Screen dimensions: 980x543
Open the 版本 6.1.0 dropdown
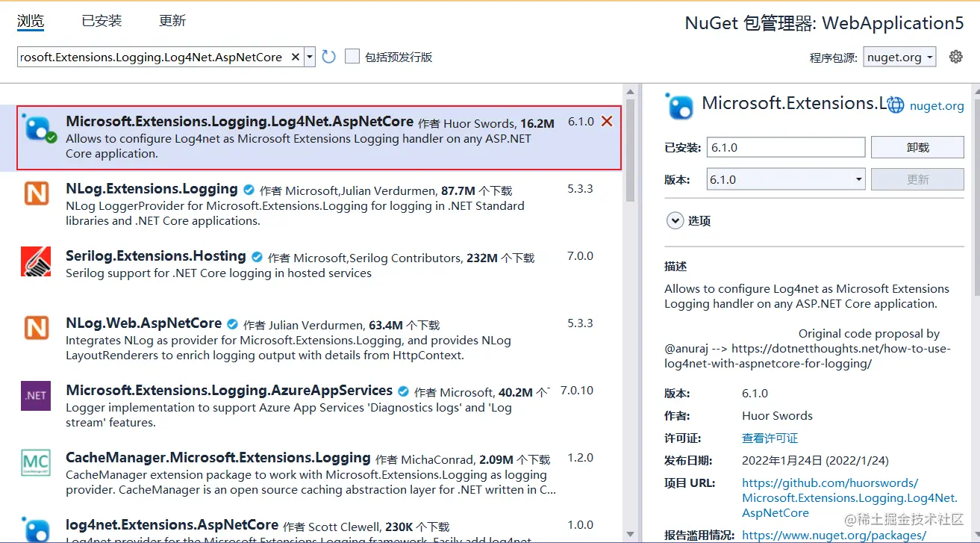[786, 179]
